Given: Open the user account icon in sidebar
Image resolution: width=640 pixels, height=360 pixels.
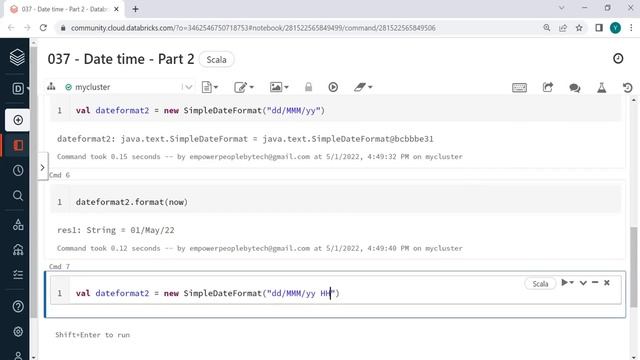Looking at the screenshot, I should pyautogui.click(x=18, y=356).
